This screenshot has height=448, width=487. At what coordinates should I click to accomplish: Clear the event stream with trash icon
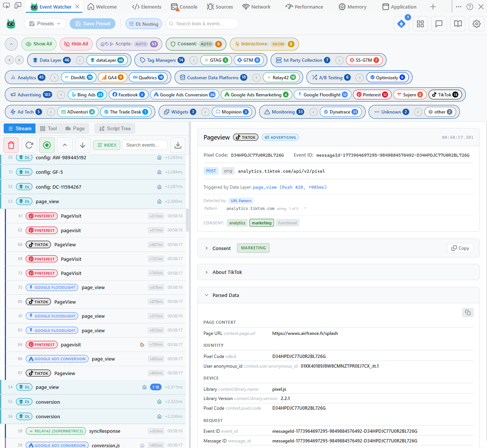[x=11, y=145]
